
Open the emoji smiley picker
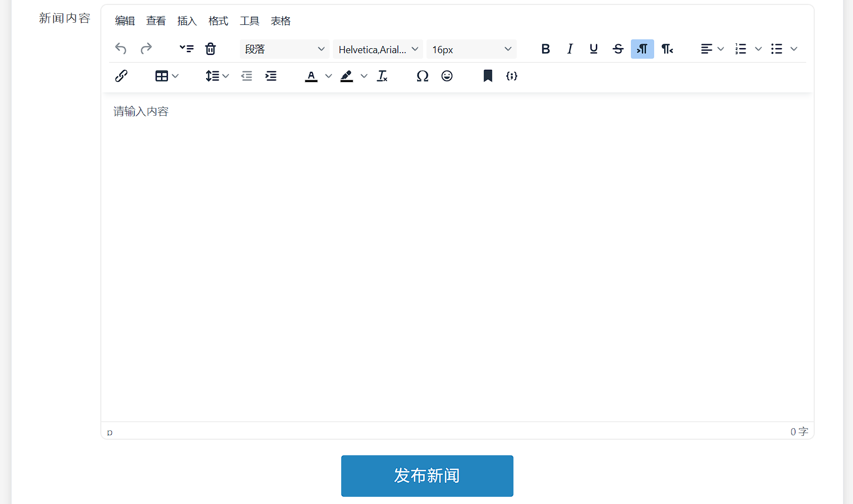(447, 76)
